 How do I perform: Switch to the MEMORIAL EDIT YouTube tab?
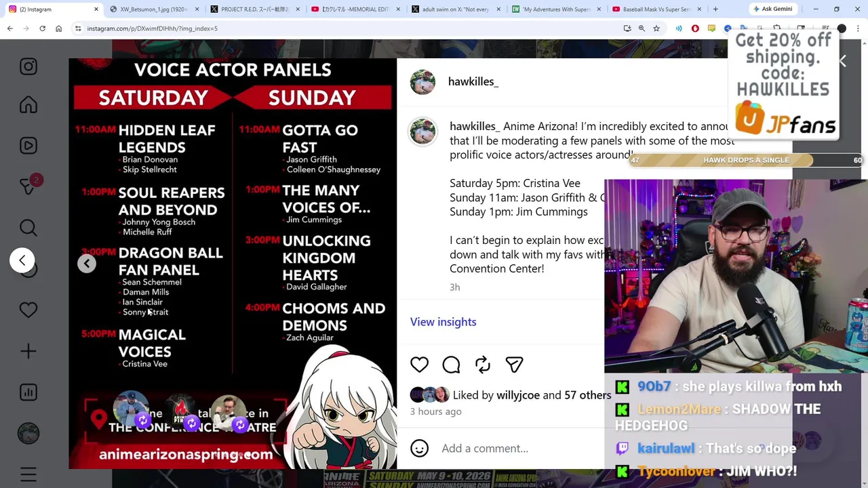coord(355,9)
